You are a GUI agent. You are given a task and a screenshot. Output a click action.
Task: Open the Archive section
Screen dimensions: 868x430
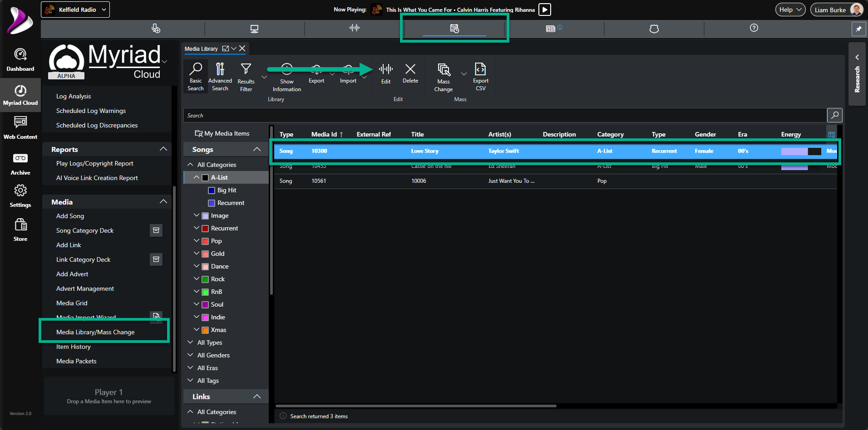point(20,164)
